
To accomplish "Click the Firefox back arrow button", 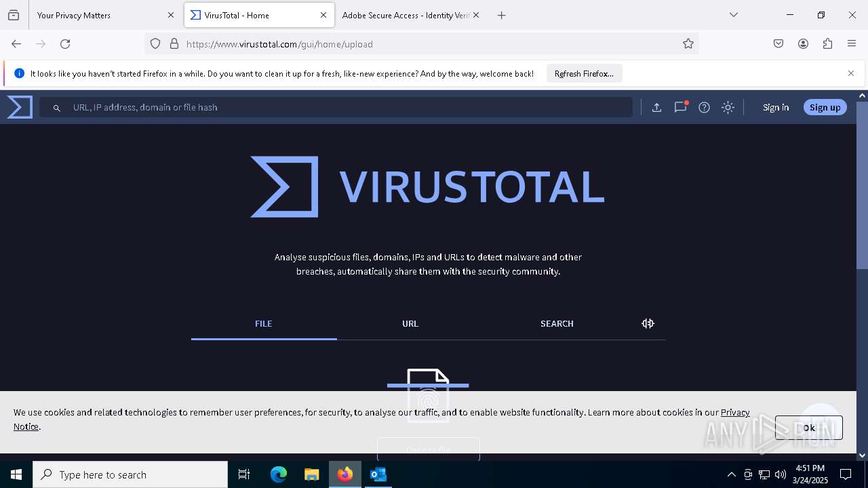I will point(16,44).
